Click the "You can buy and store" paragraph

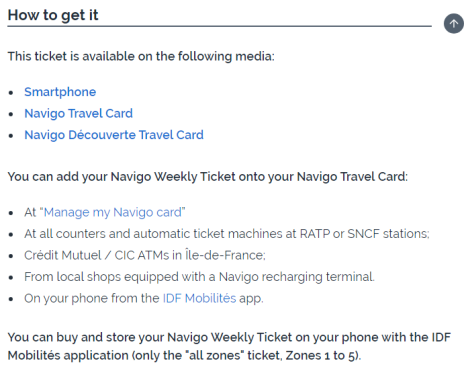coord(229,346)
